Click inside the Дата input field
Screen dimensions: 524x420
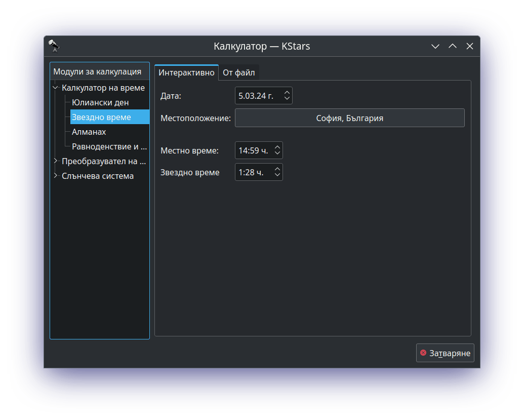point(258,96)
